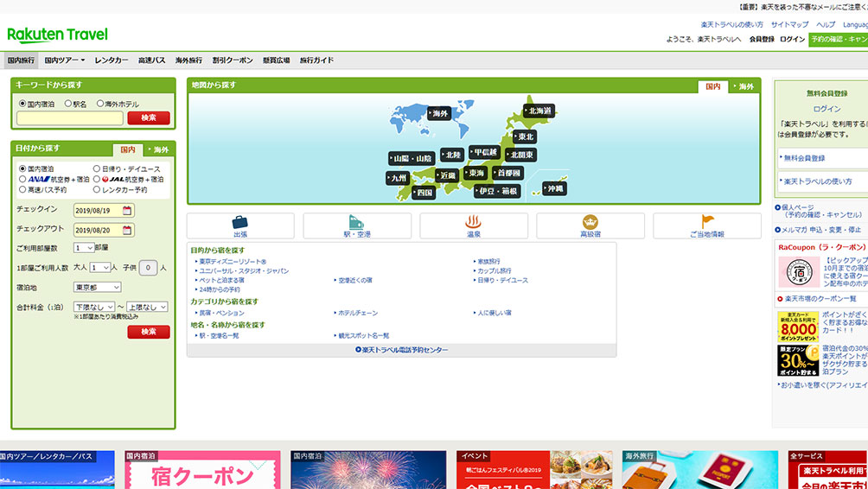Open the ご当地情報 flag icon
868x489 pixels.
pyautogui.click(x=706, y=222)
